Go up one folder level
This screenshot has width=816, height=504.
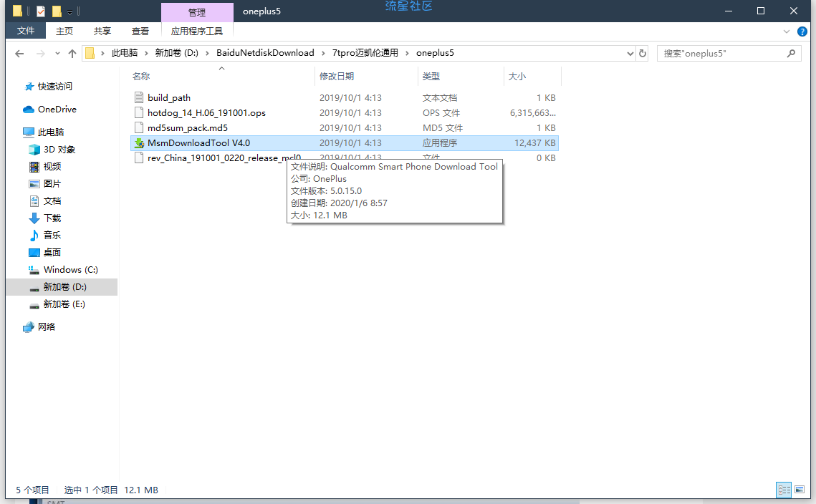click(72, 53)
